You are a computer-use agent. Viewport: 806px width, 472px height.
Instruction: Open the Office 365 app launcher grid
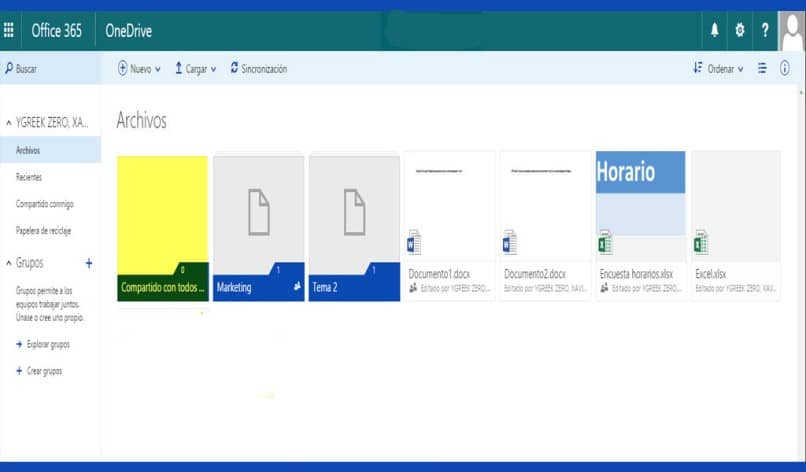click(x=9, y=30)
